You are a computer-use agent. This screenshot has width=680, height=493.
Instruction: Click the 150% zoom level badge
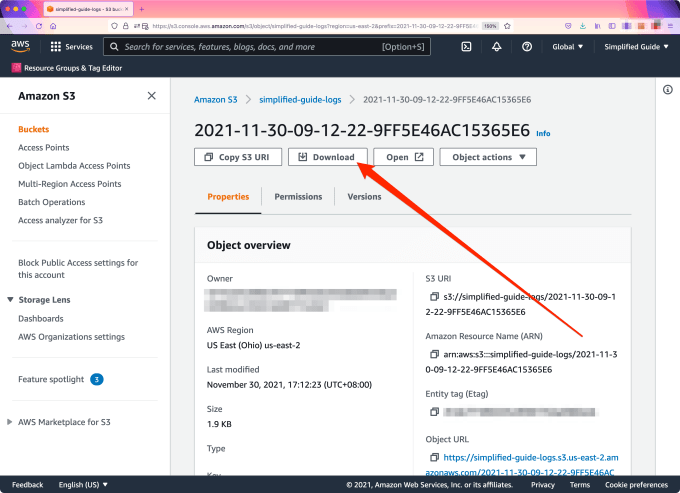pos(490,26)
